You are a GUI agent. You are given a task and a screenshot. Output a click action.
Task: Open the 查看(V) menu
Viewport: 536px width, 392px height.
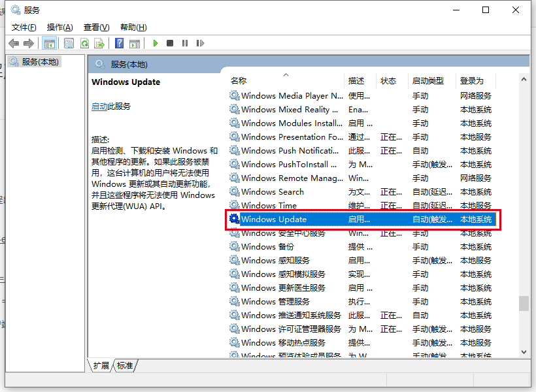(96, 27)
